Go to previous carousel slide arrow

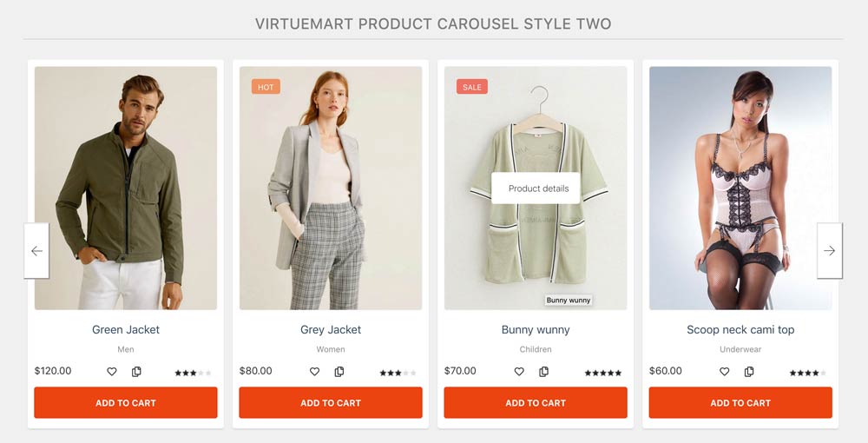[36, 251]
